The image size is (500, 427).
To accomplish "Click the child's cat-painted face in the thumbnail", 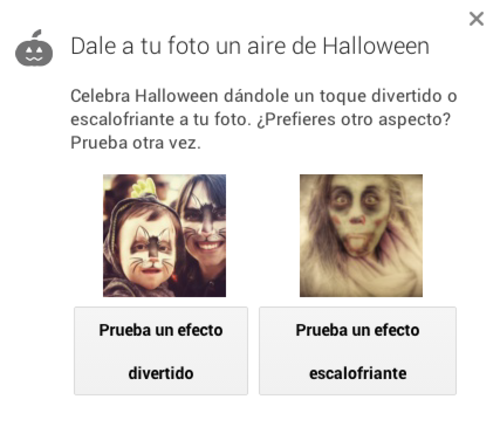I will pyautogui.click(x=149, y=250).
